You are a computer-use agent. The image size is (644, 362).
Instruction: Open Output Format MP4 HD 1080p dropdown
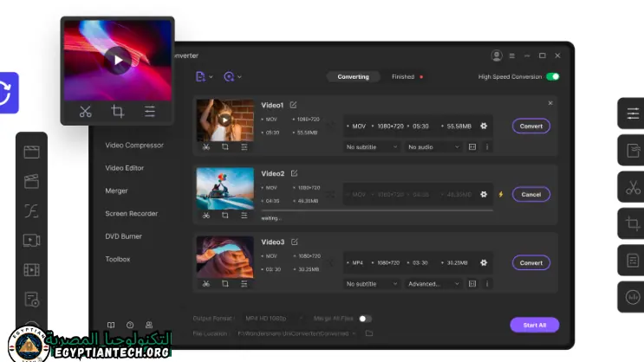click(274, 319)
